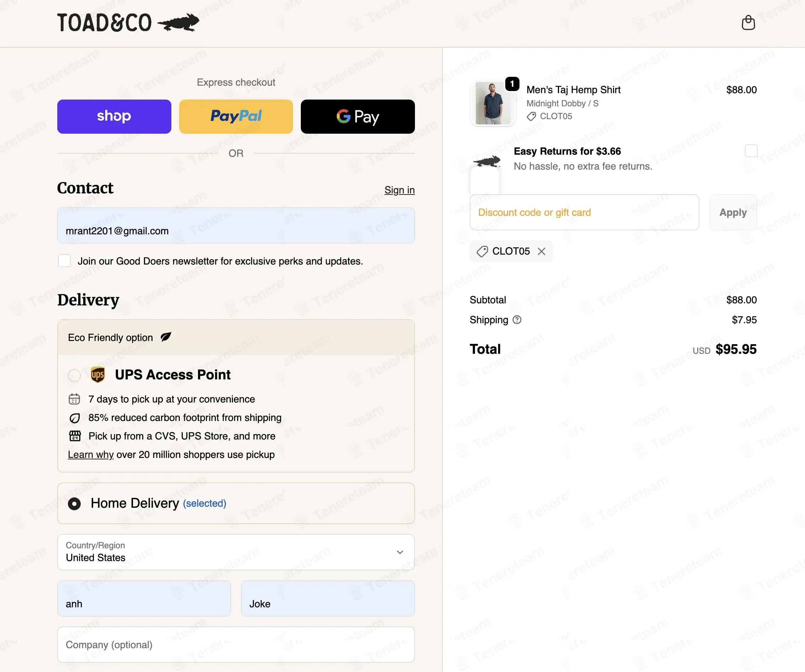Click the shipping help question mark icon
This screenshot has width=805, height=672.
[517, 320]
